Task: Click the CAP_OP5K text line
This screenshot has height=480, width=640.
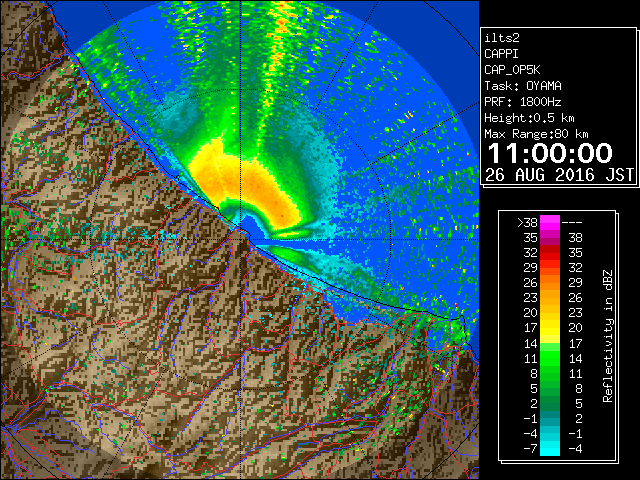Action: coord(512,70)
